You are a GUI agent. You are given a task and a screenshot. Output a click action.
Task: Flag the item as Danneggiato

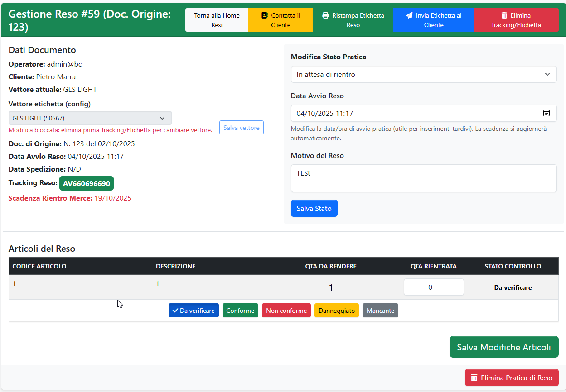[337, 311]
